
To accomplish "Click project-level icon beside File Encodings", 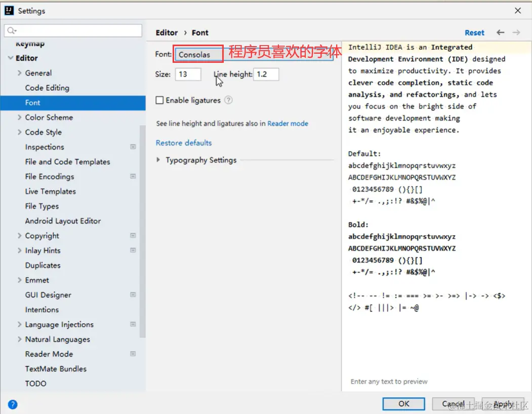I will [x=133, y=176].
